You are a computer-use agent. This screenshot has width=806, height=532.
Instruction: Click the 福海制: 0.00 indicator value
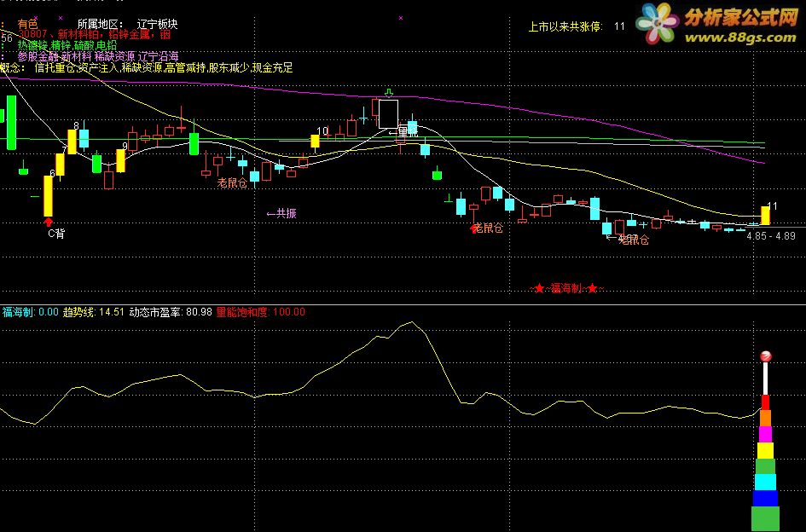point(31,312)
